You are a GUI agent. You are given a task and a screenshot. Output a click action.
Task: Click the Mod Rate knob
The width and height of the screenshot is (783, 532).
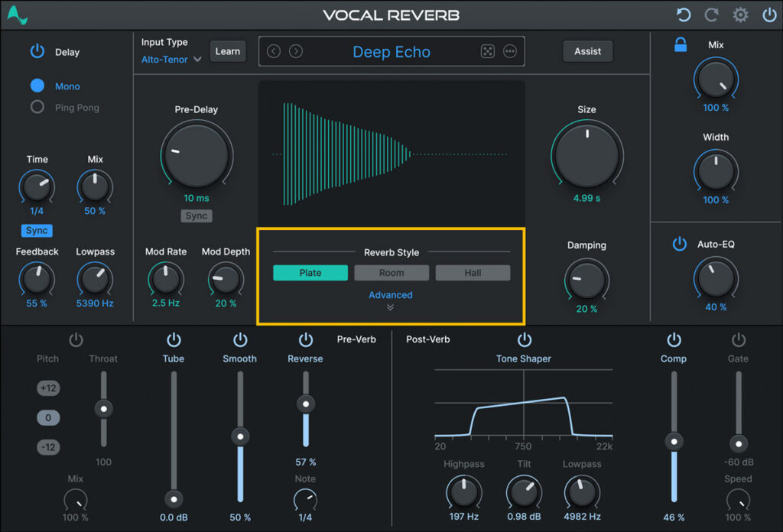pyautogui.click(x=166, y=279)
